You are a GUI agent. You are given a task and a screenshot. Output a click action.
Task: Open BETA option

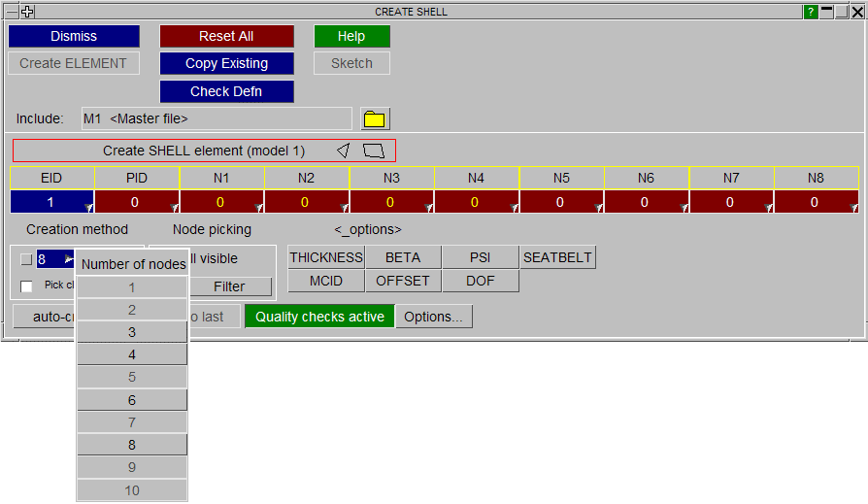point(403,257)
